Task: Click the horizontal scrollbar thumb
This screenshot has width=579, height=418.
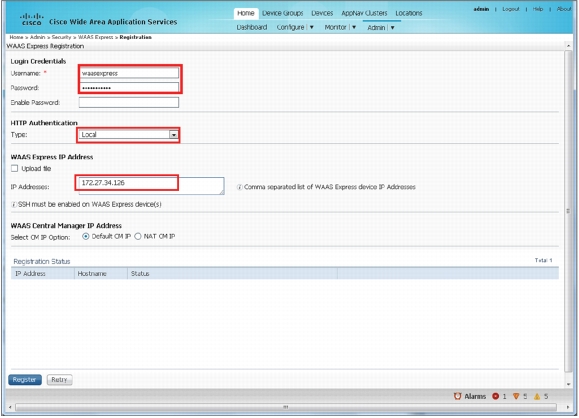Action: (x=286, y=407)
